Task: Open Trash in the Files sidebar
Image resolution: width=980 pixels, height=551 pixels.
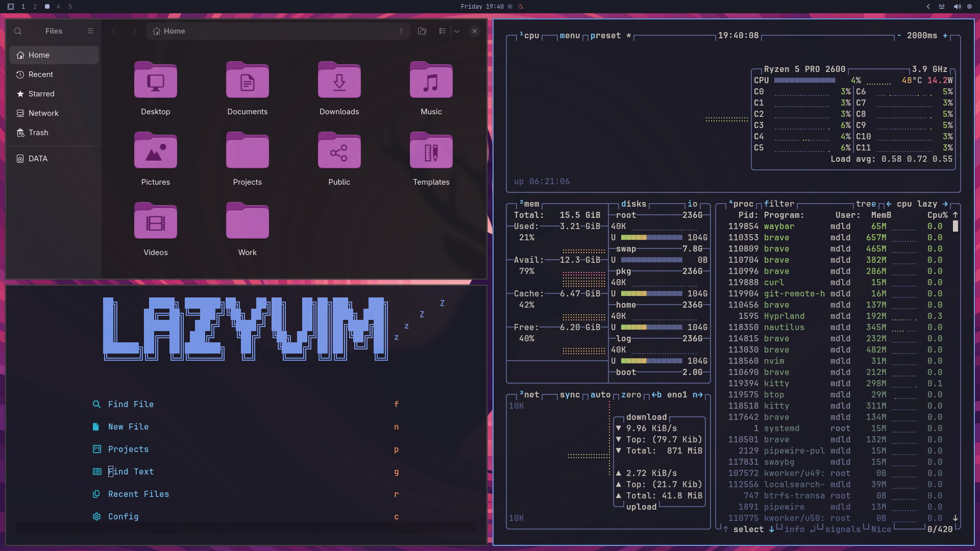Action: [x=54, y=133]
